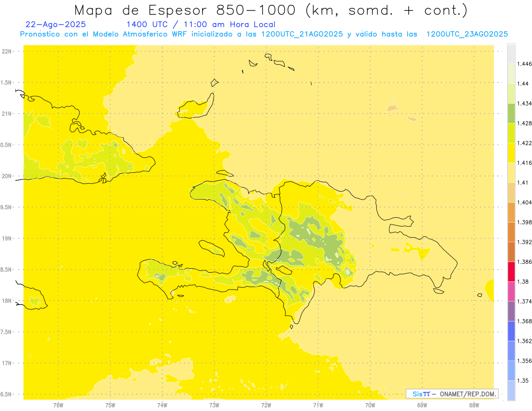532x411 pixels.
Task: Pick the dark green legend swatch between 1.428 and 1.434
Action: pyautogui.click(x=511, y=113)
